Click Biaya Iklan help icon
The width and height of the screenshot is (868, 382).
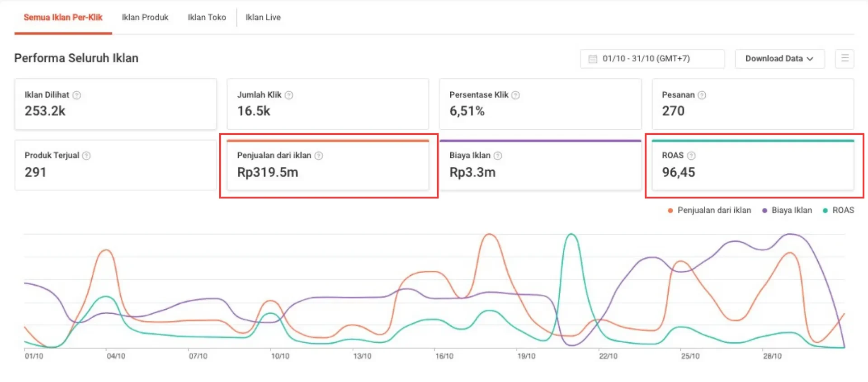498,156
